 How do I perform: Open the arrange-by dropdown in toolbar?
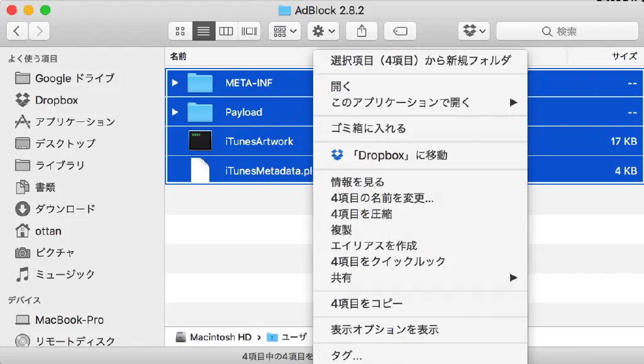click(x=284, y=31)
